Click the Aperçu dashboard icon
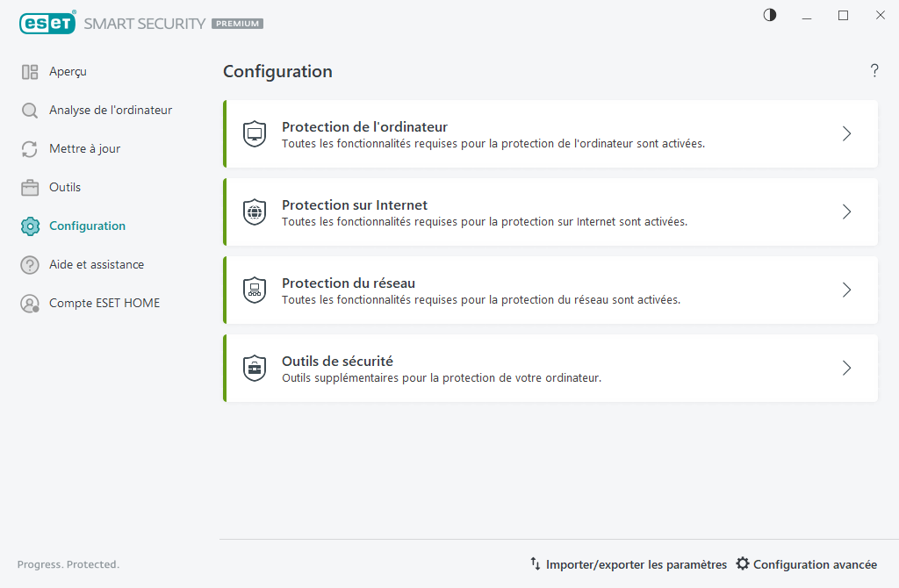899x588 pixels. [x=30, y=72]
